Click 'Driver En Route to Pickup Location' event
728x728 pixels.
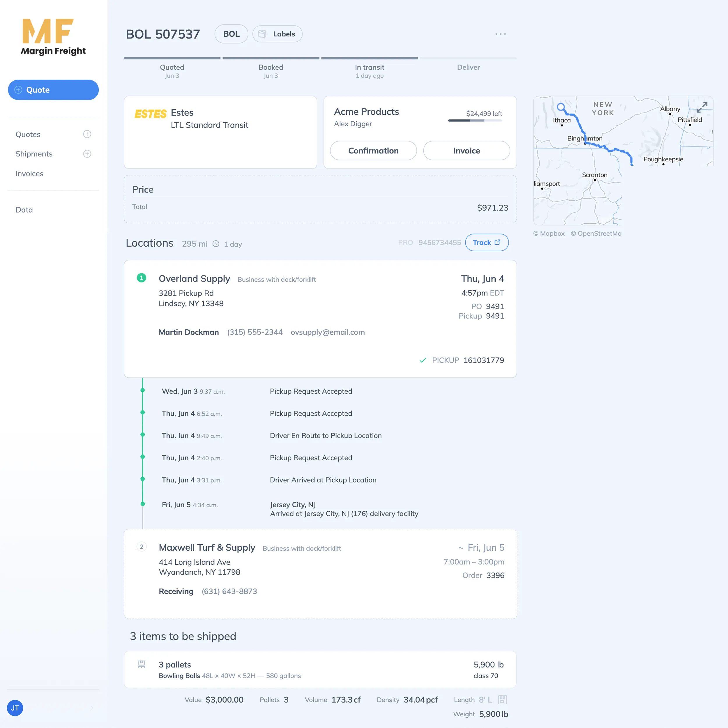[x=326, y=436]
